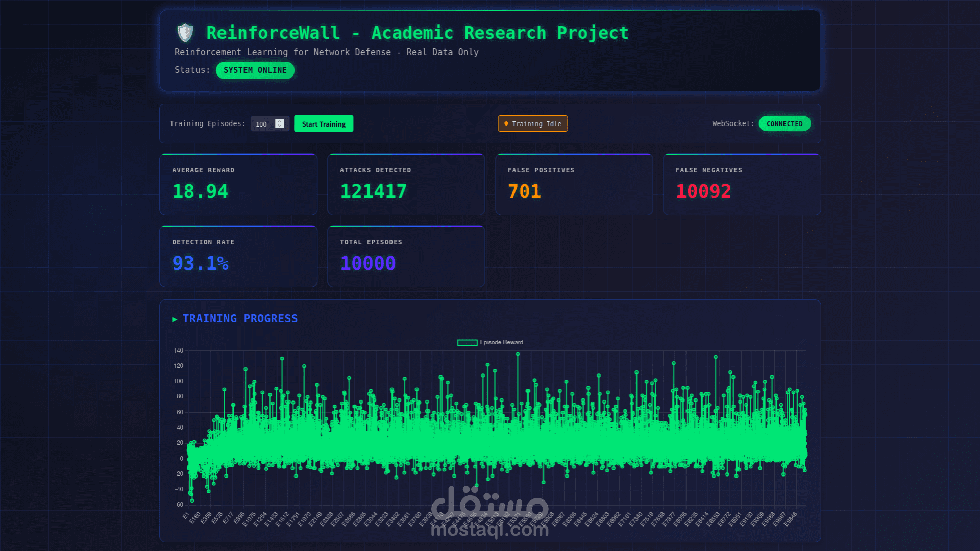
Task: Click the orange status dot in Training Idle
Action: pos(506,123)
